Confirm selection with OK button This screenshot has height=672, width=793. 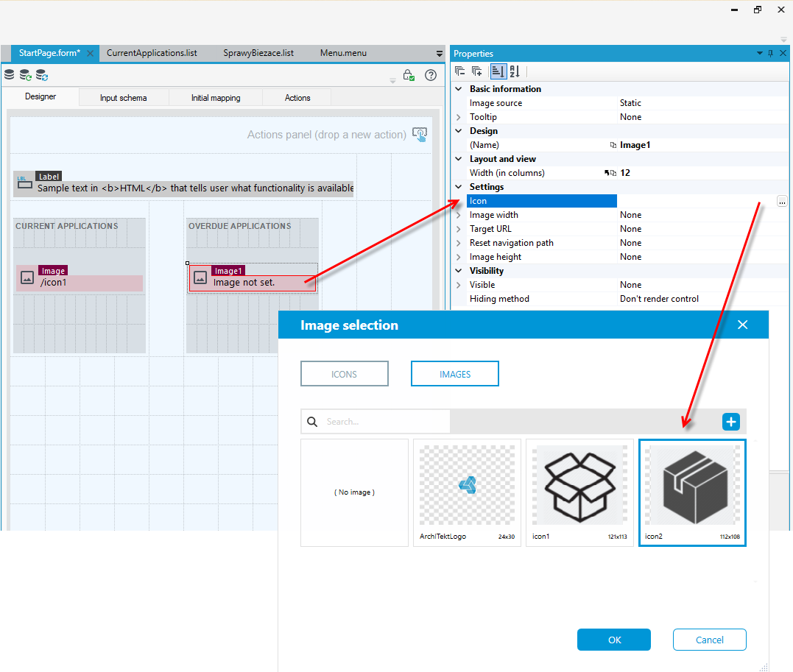click(x=613, y=640)
